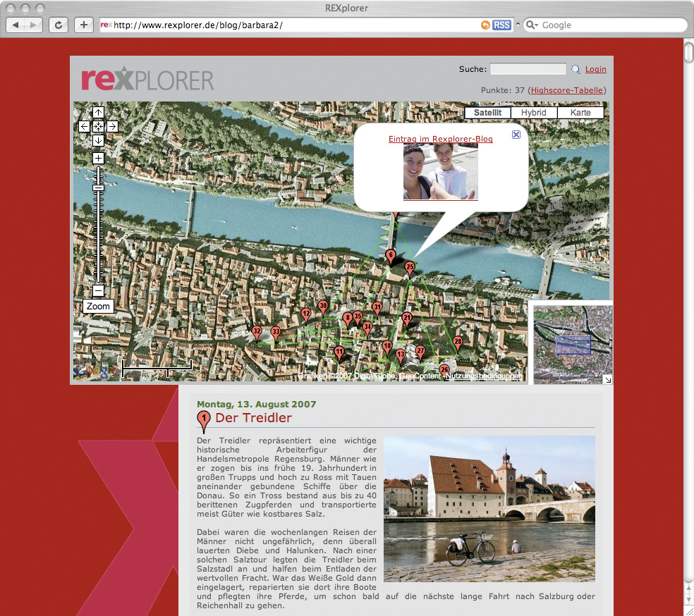Click the center recenter map button

tap(98, 126)
